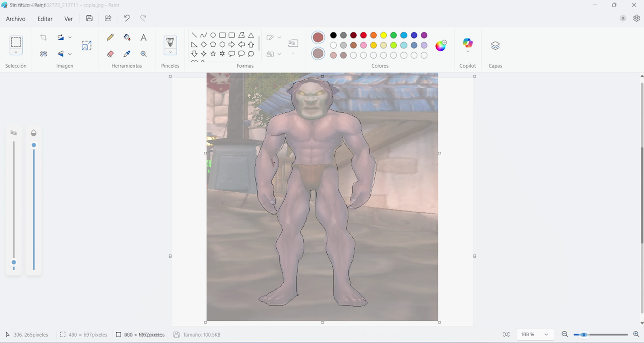Choose the Hexagon shape

[x=222, y=44]
